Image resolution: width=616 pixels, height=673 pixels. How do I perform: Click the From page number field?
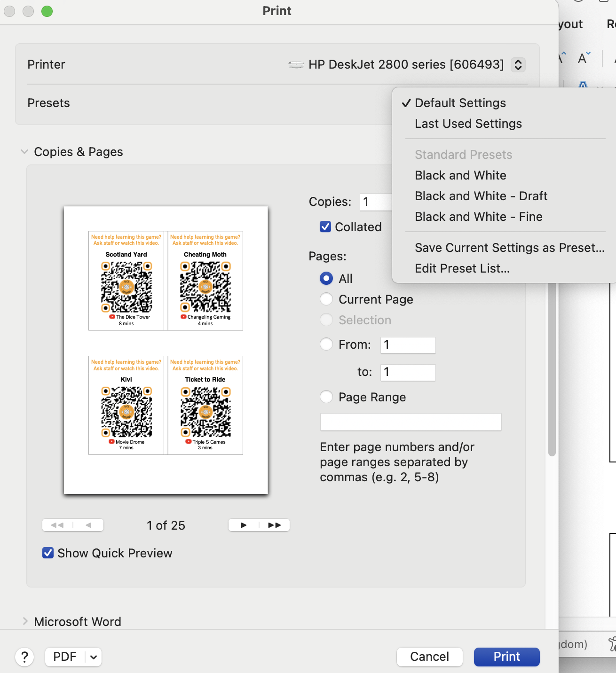click(408, 345)
